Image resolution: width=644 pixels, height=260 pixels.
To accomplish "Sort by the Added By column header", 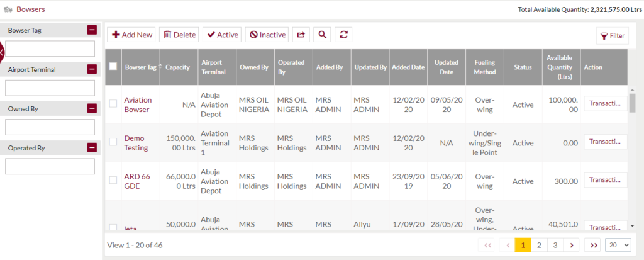I will [331, 67].
